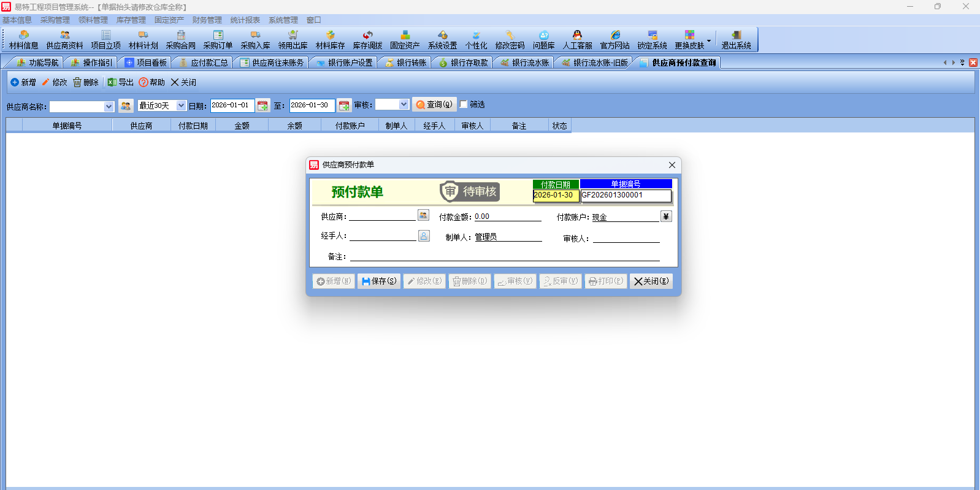Open the 官方网站 browser icon

[x=614, y=40]
